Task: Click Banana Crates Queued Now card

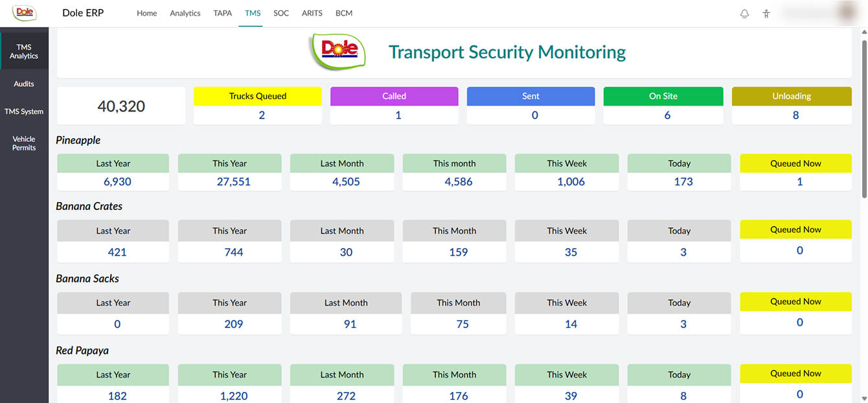Action: [796, 241]
